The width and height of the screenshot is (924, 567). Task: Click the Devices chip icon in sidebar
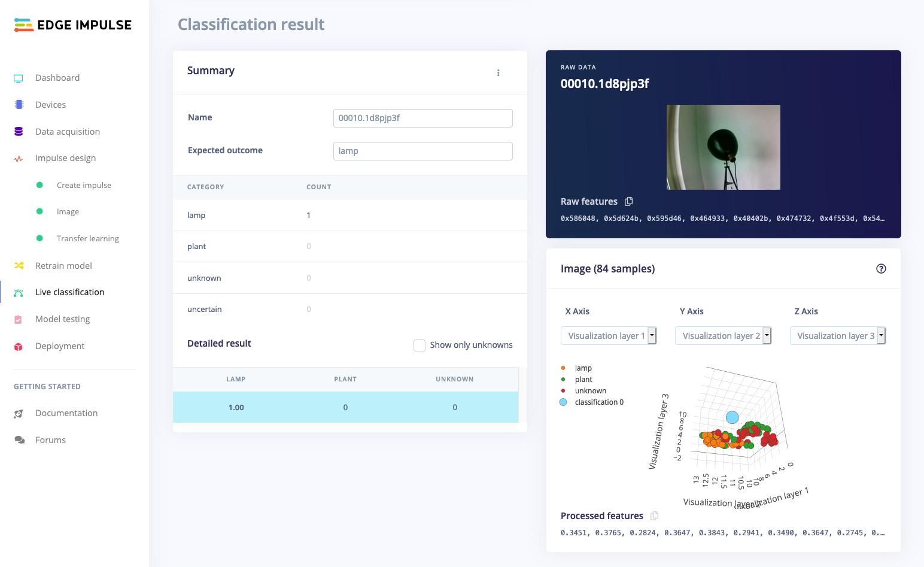19,105
